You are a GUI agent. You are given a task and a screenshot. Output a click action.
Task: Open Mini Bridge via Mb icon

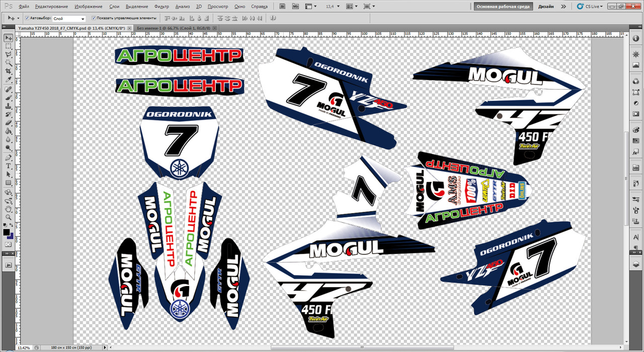coord(295,7)
